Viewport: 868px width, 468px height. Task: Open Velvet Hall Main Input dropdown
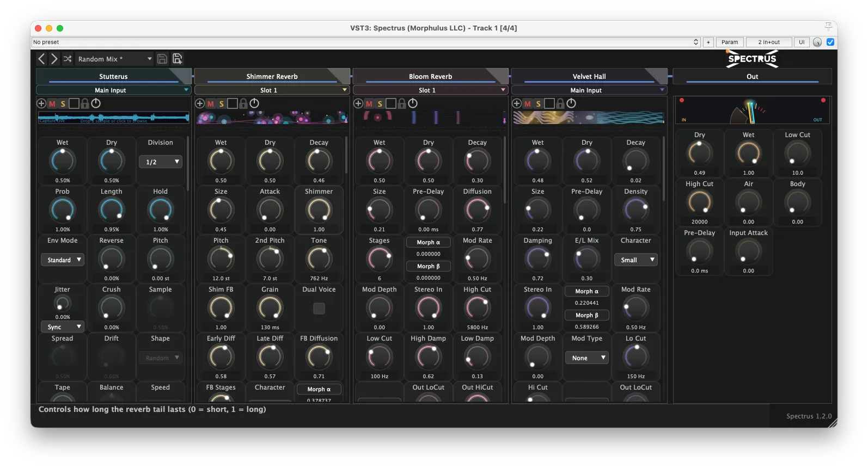click(x=589, y=90)
